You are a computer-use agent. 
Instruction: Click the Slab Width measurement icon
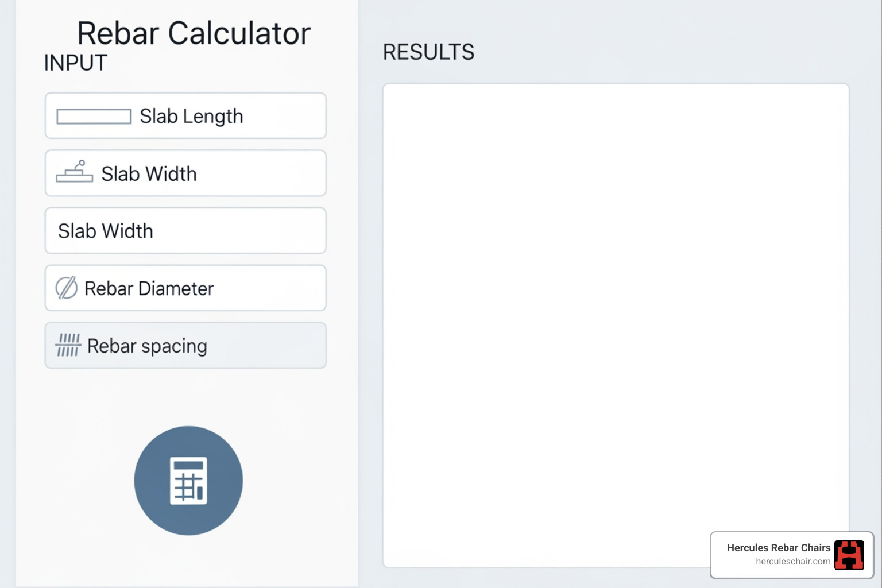(x=74, y=172)
